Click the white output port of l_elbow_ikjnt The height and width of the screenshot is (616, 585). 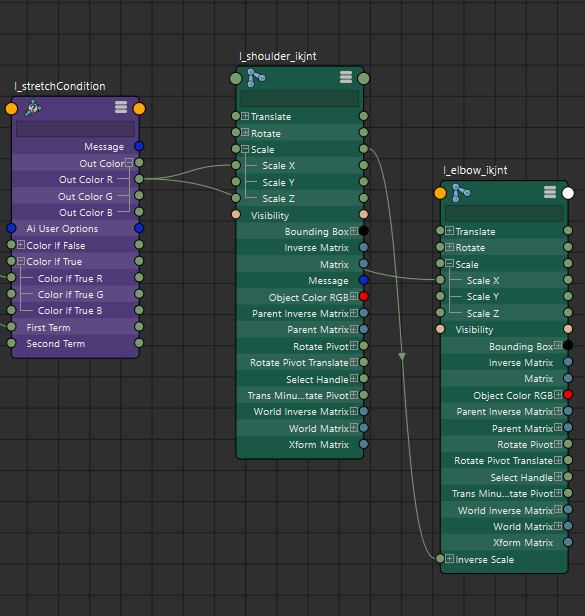(x=568, y=193)
